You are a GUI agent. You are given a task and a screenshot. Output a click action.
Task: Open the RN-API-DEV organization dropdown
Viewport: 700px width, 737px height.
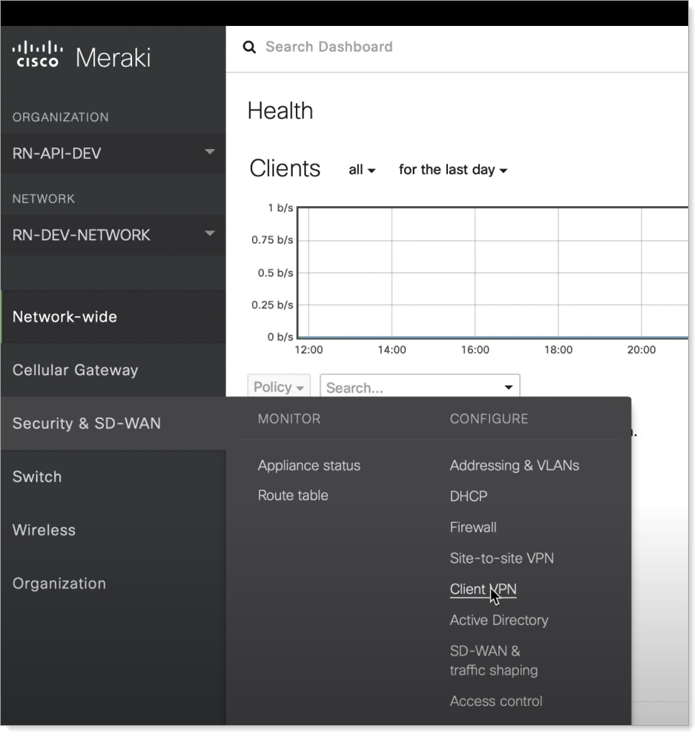click(x=113, y=153)
